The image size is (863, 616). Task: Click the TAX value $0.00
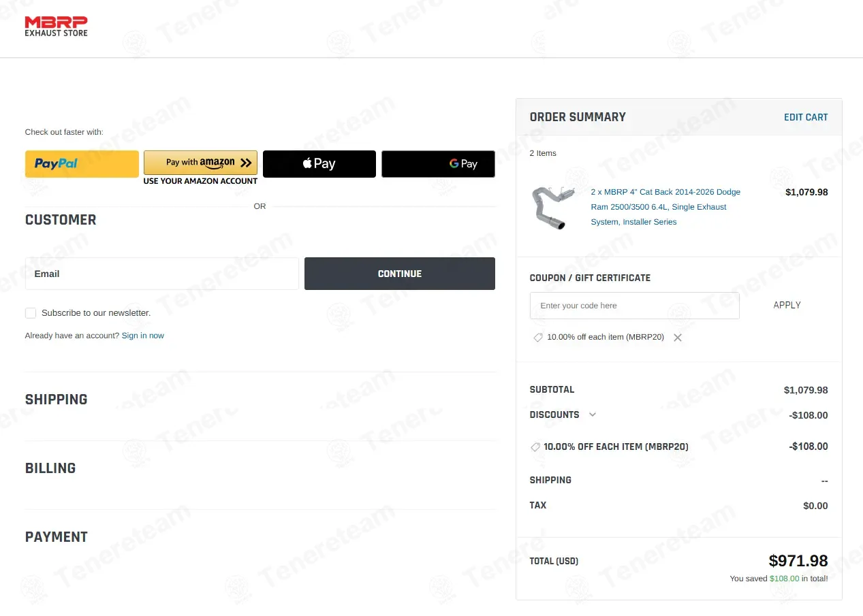815,506
